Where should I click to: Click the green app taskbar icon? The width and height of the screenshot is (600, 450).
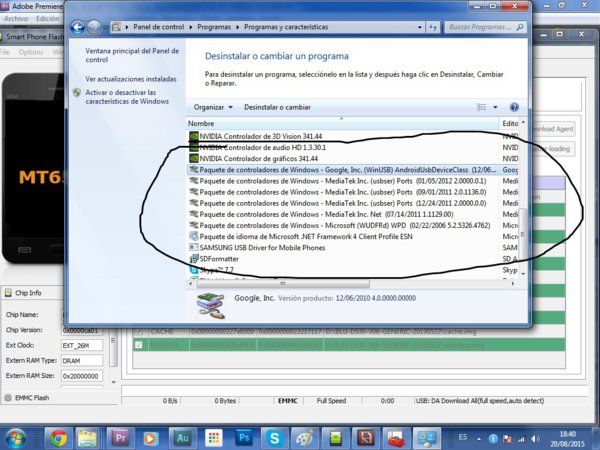335,438
